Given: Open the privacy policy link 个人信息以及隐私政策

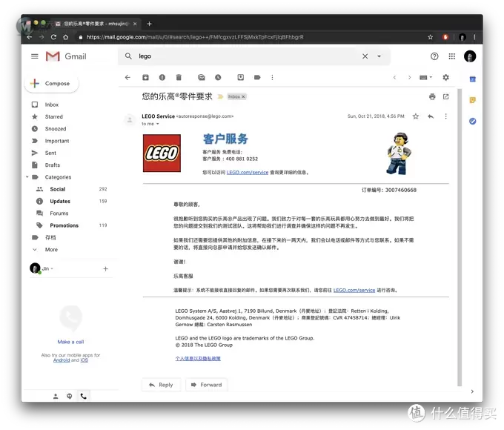Looking at the screenshot, I should 198,358.
